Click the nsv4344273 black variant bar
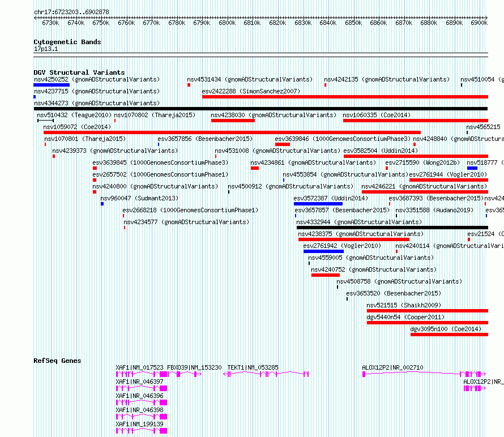 pyautogui.click(x=260, y=109)
